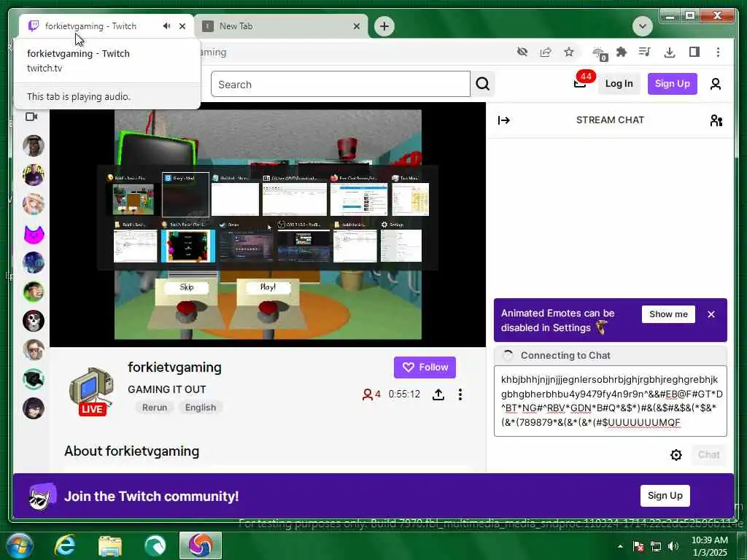The width and height of the screenshot is (747, 560).
Task: Switch to the New Tab tab
Action: click(x=281, y=26)
